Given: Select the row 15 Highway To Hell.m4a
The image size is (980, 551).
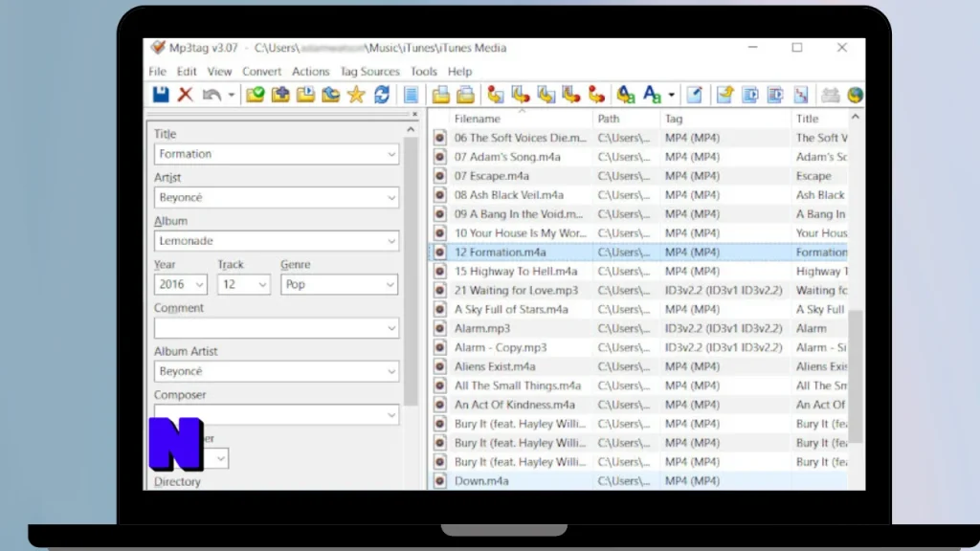Looking at the screenshot, I should tap(638, 271).
